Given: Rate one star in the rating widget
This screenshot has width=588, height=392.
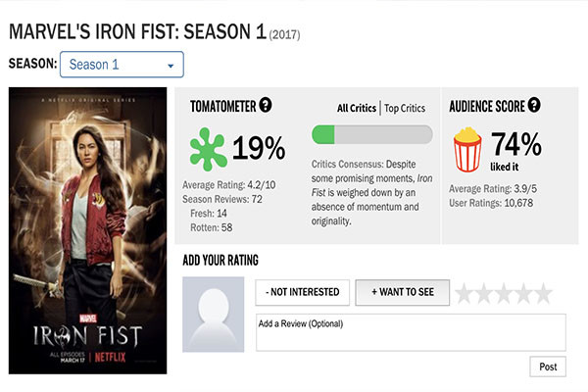Looking at the screenshot, I should point(464,294).
